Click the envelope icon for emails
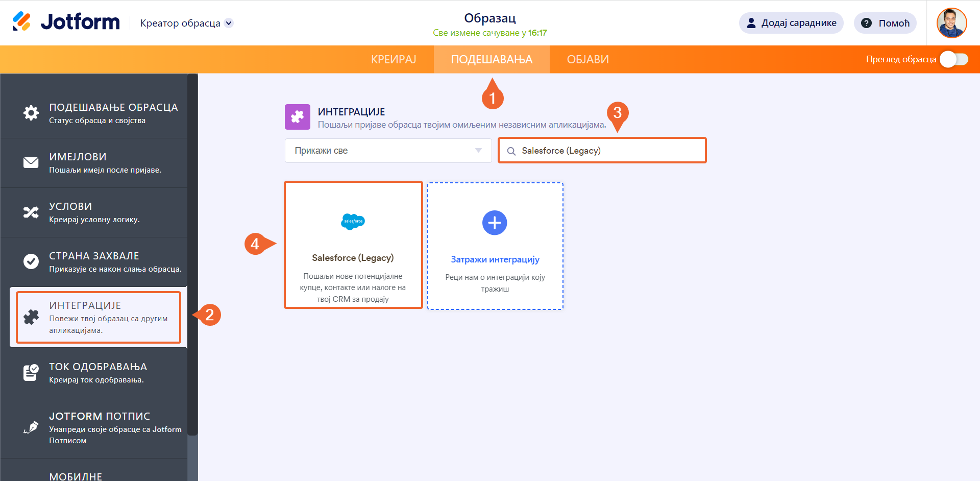 pos(31,162)
